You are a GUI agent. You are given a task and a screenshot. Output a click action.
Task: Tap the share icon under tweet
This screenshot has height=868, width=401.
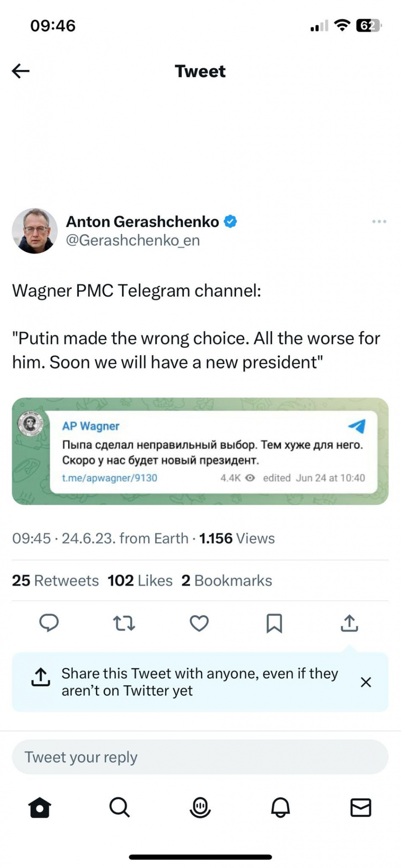click(x=349, y=623)
